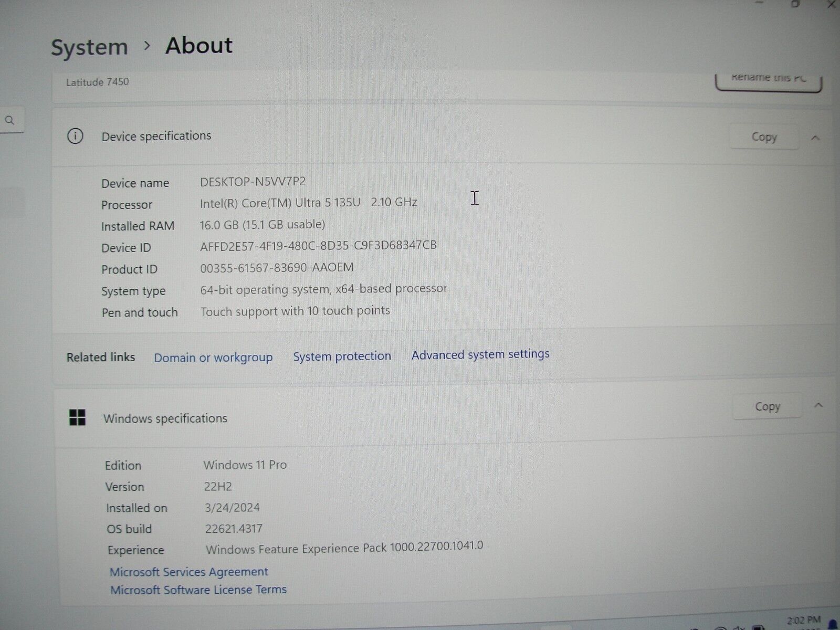
Task: Click the Windows logo beside Windows specifications
Action: (77, 418)
